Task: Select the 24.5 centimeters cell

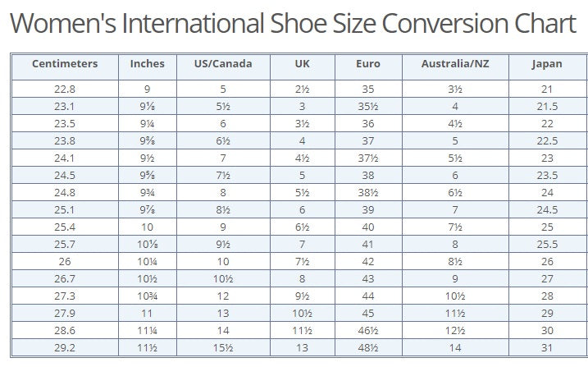Action: 64,175
